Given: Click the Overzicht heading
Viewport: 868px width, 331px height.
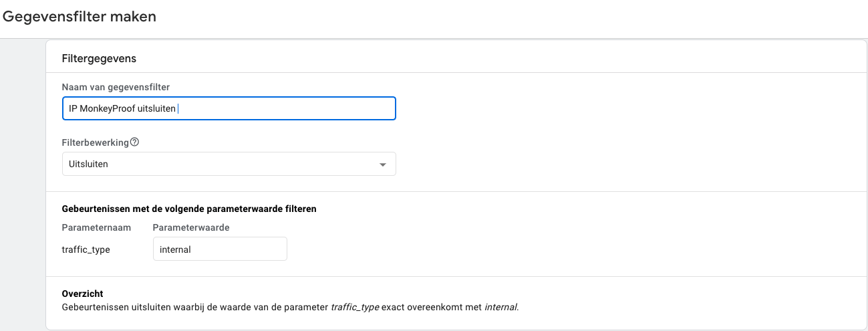Looking at the screenshot, I should [x=82, y=294].
